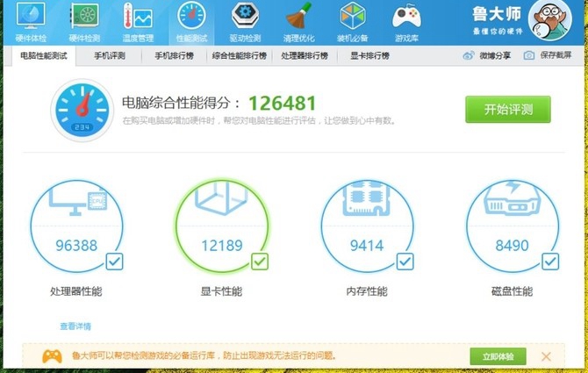Open the 查看详情 details link
Viewport: 588px width, 373px height.
pos(75,326)
